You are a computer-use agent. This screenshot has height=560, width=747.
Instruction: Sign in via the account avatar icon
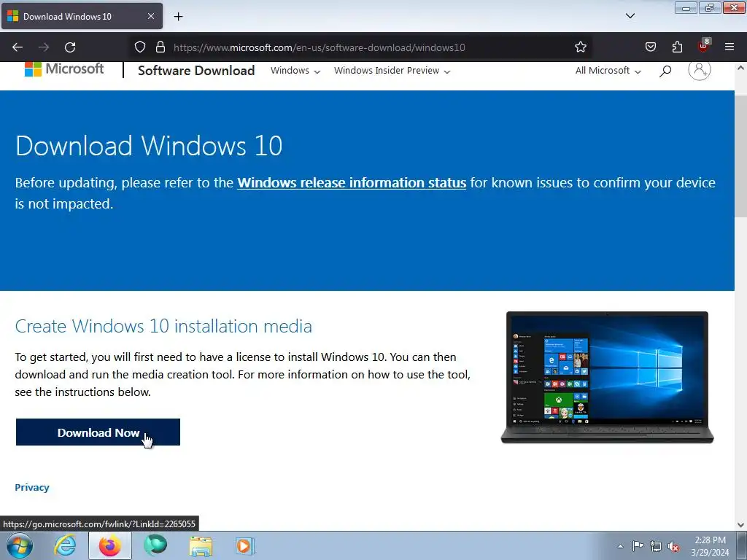pyautogui.click(x=700, y=69)
